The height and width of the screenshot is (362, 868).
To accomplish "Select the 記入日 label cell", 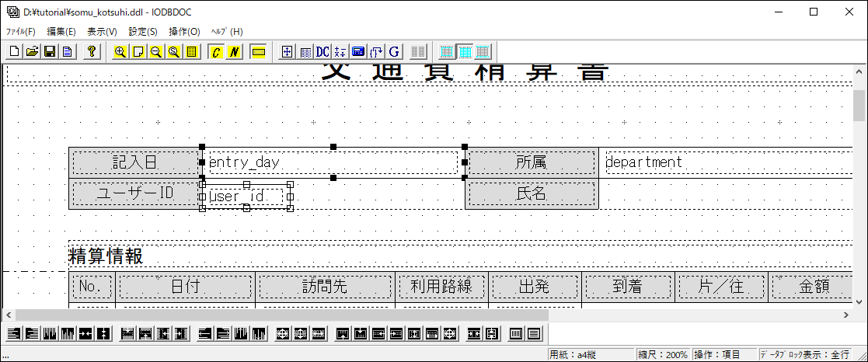I will pos(135,162).
